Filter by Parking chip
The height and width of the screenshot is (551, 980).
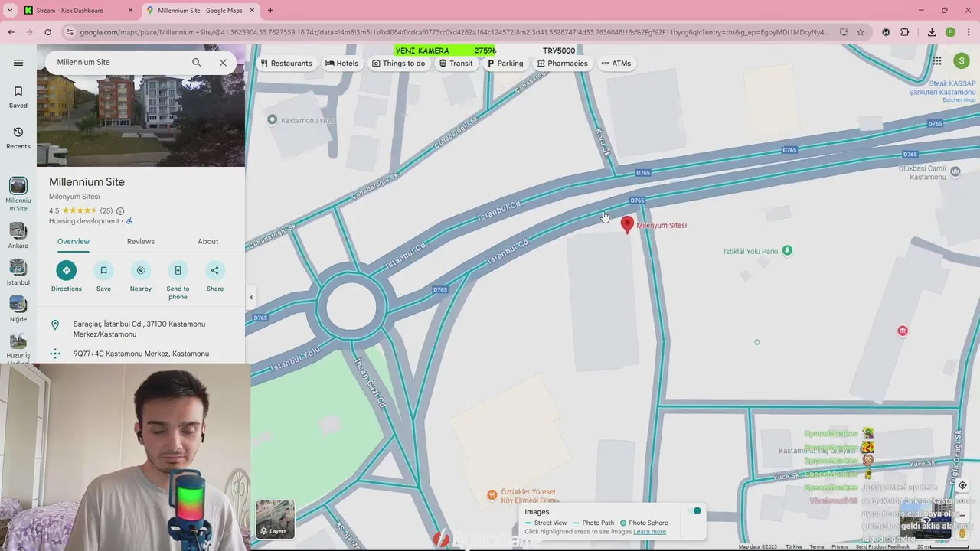coord(505,64)
